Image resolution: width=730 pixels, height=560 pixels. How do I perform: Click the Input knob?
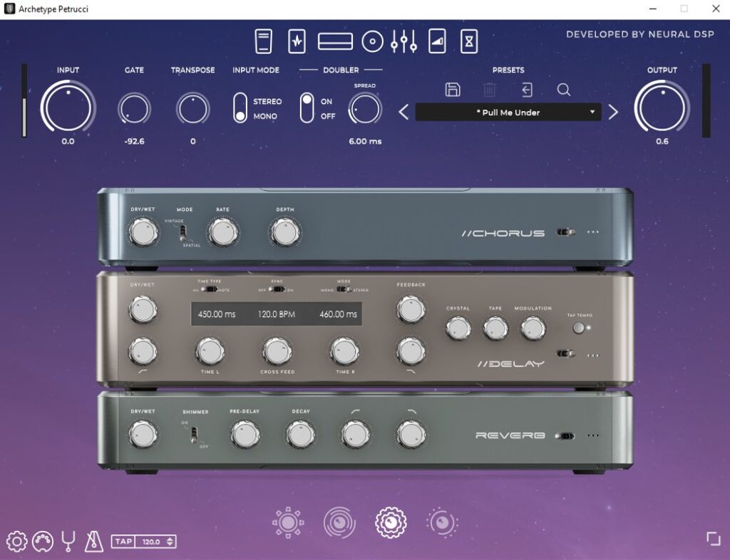pyautogui.click(x=68, y=108)
